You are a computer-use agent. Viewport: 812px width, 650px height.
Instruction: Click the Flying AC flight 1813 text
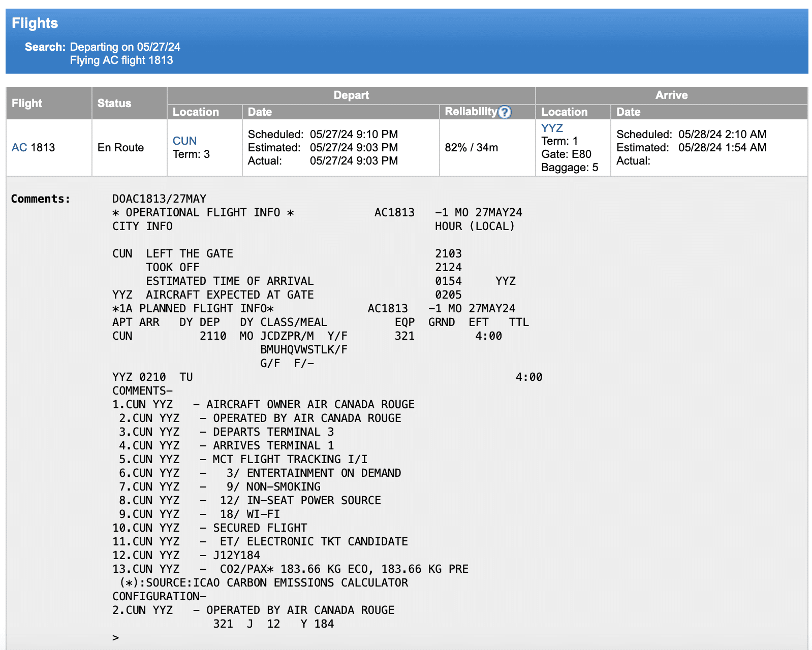(x=121, y=60)
